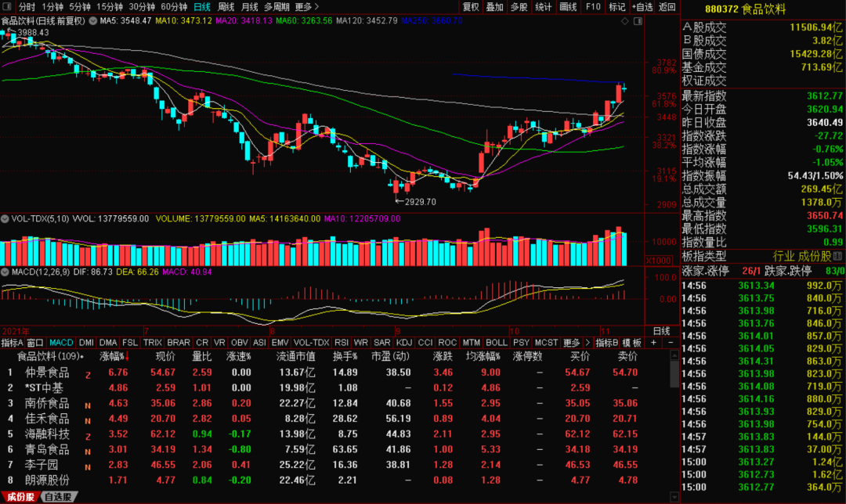Enable the KDJ indicator
Image resolution: width=846 pixels, height=504 pixels.
pos(403,343)
